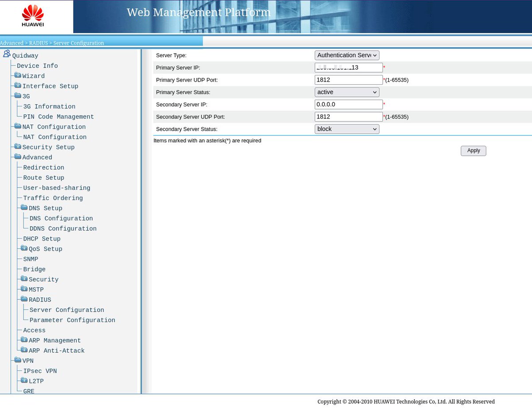Image resolution: width=532 pixels, height=409 pixels.
Task: Expand the Interface Setup folder icon
Action: 17,86
